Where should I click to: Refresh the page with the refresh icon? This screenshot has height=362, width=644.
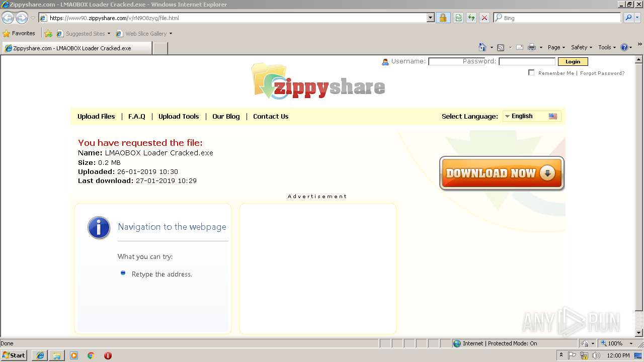coord(471,18)
